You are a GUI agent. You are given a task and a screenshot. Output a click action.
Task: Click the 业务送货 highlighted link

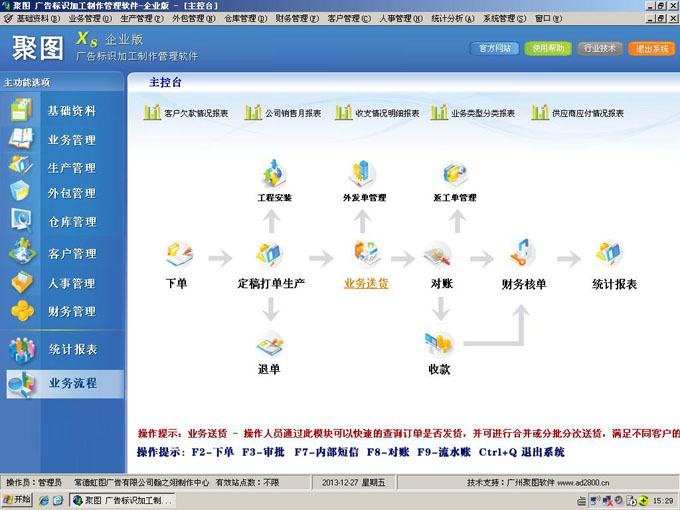(x=366, y=284)
